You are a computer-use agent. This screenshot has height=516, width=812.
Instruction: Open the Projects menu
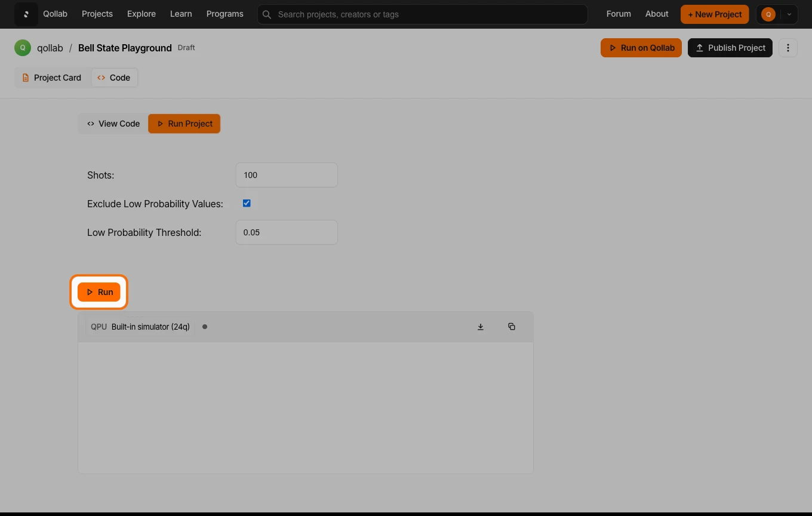point(97,14)
